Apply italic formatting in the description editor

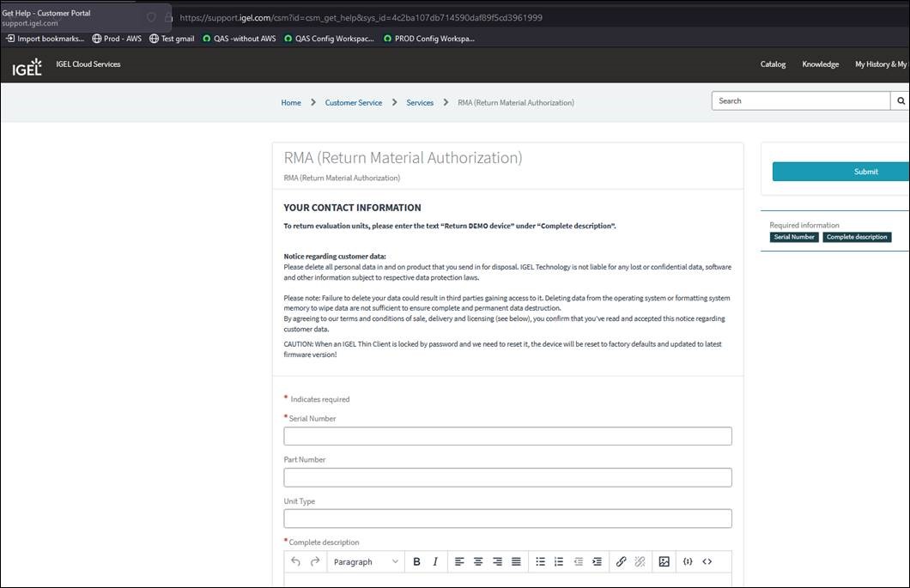(x=435, y=561)
